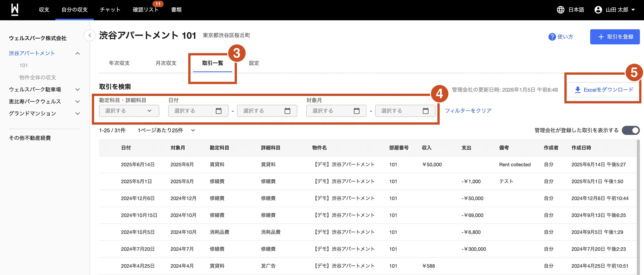
Task: Open the 使い方 help link
Action: click(565, 37)
